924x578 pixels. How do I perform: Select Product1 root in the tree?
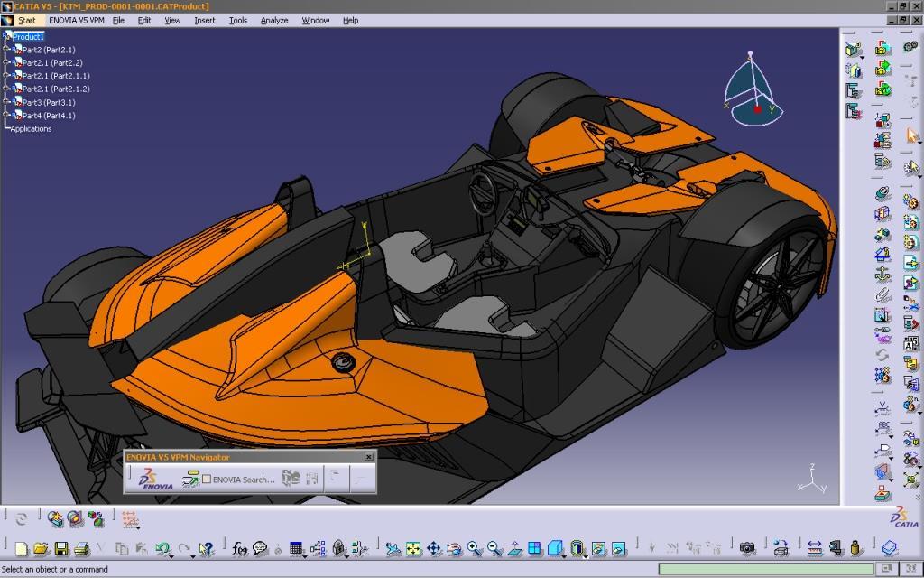(28, 36)
